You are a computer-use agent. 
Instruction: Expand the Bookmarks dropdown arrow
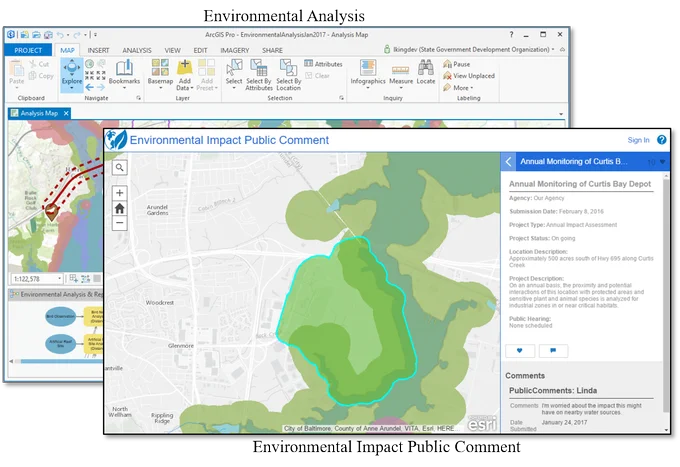click(x=124, y=88)
